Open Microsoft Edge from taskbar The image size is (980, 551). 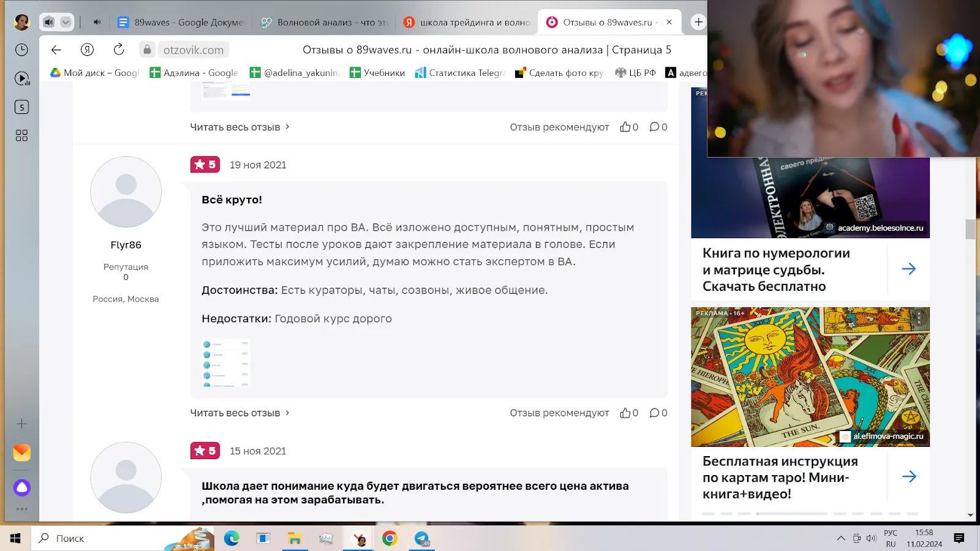click(232, 538)
